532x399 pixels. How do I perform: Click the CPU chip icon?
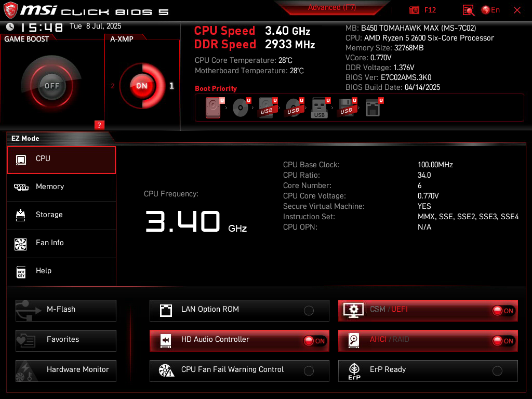click(x=21, y=159)
